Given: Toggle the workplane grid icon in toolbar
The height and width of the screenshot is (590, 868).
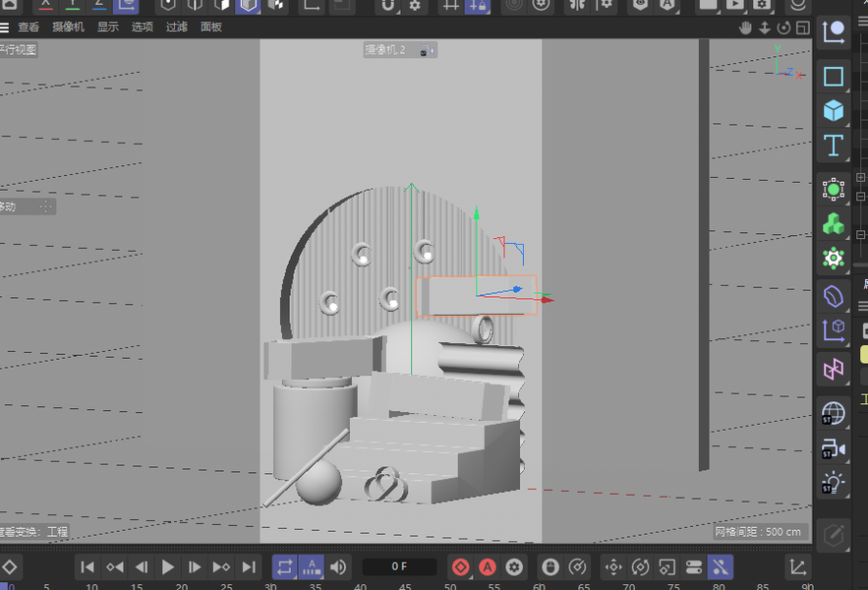Looking at the screenshot, I should (x=451, y=6).
